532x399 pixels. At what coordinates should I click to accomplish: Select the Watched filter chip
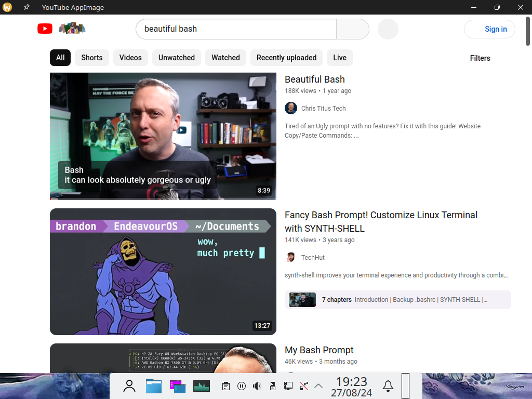(225, 58)
